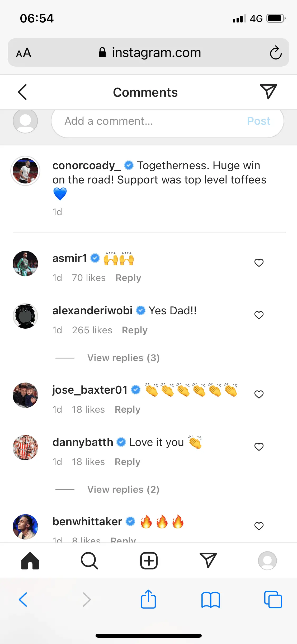Open Safari share sheet
The image size is (297, 644).
click(x=148, y=599)
